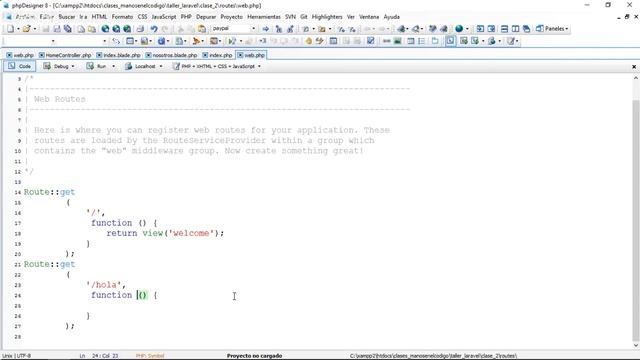The height and width of the screenshot is (360, 640).
Task: Open the Formato menu
Action: coord(122,17)
